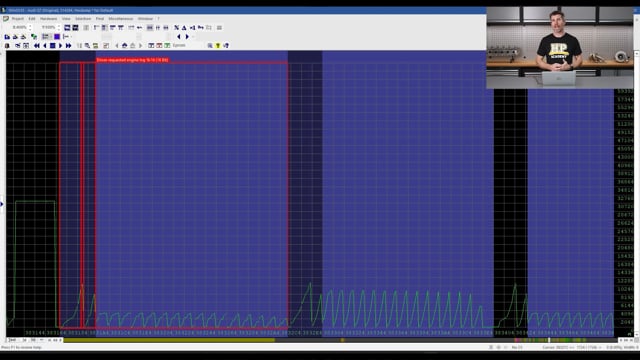Open the Selection menu
The width and height of the screenshot is (640, 360).
pos(83,19)
